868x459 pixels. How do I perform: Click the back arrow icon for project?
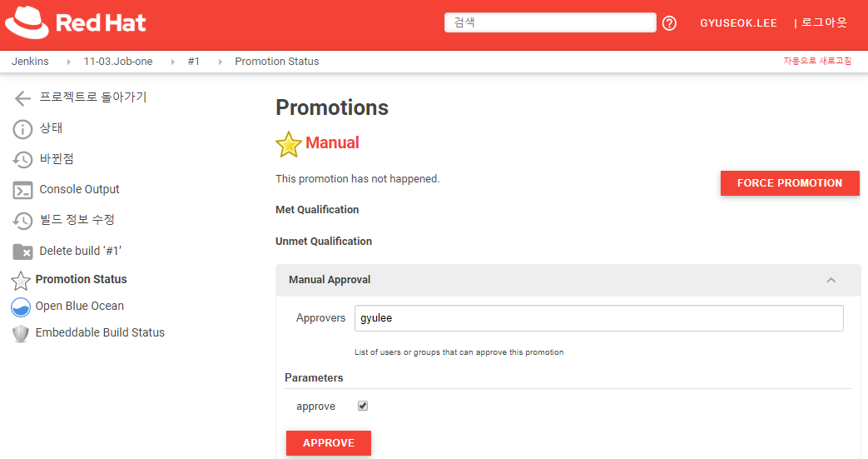pyautogui.click(x=22, y=98)
